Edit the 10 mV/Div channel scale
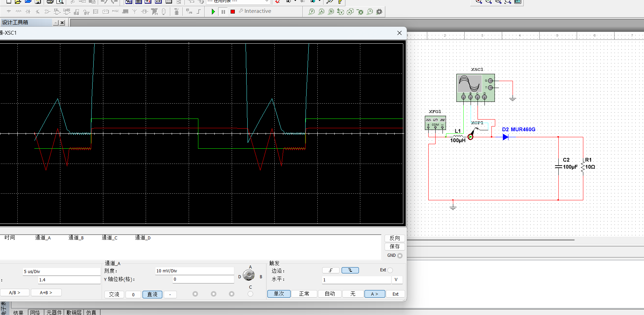 pos(195,271)
